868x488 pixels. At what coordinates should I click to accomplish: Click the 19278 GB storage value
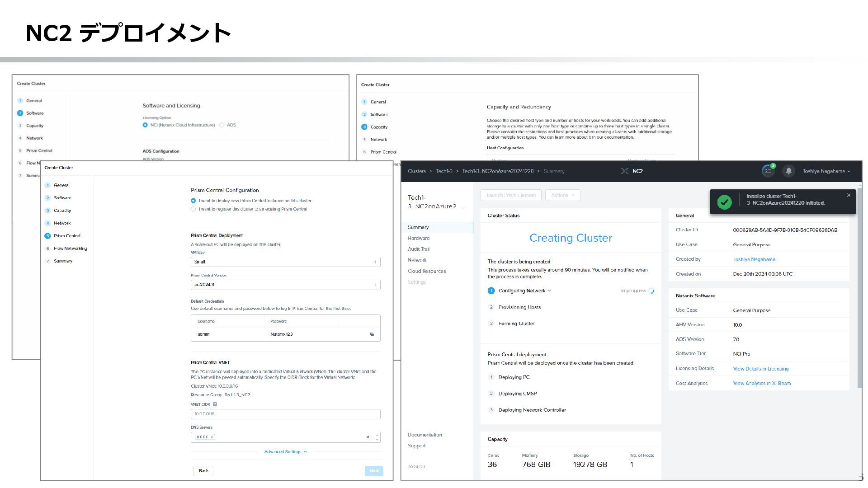(x=590, y=465)
